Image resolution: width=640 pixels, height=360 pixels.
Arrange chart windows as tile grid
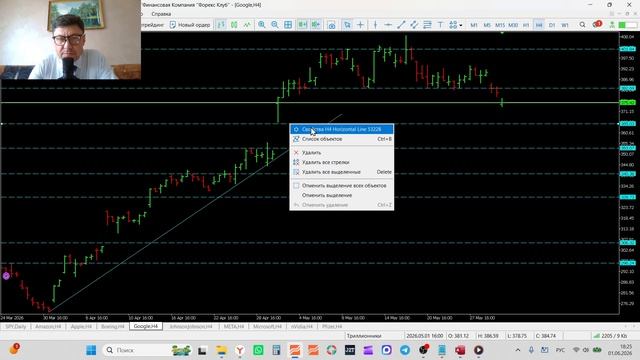point(288,25)
